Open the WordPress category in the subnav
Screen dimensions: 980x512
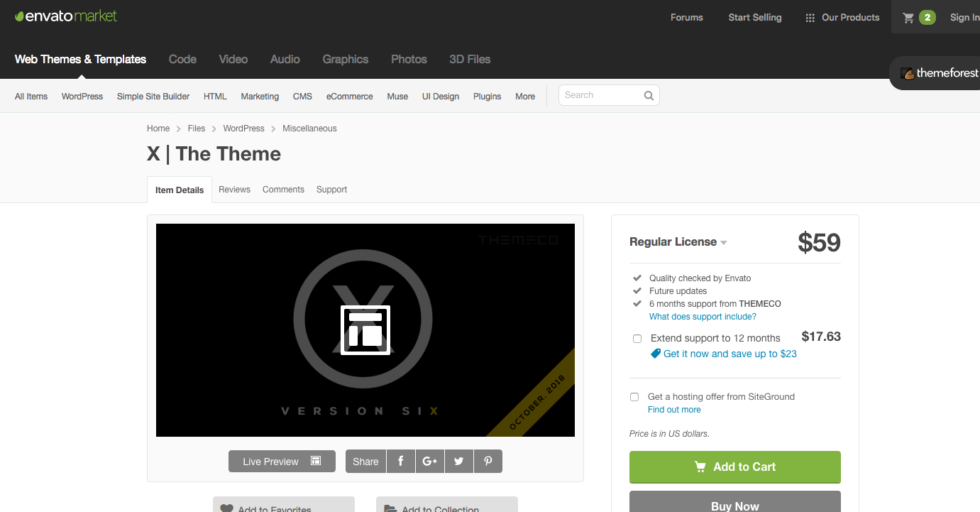click(82, 97)
